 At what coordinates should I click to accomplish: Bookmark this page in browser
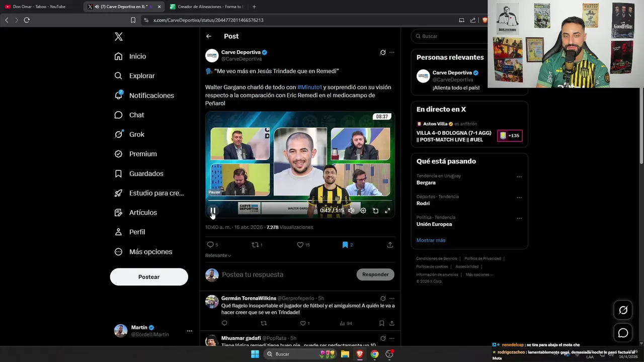click(133, 20)
